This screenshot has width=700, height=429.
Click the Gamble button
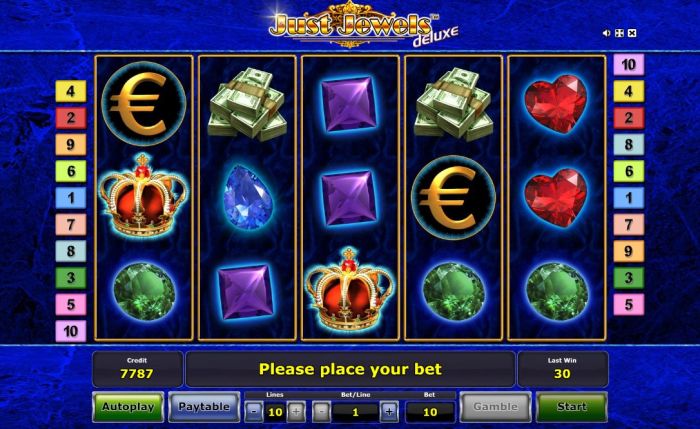click(496, 407)
